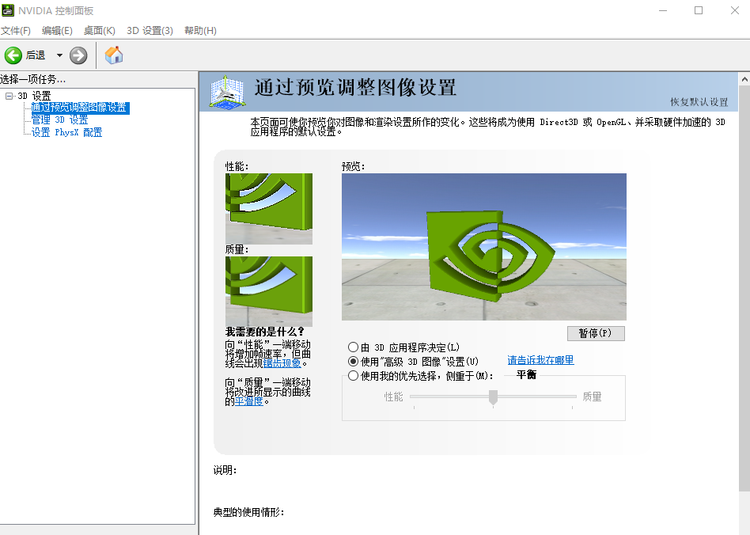Click the 平滑度 hyperlink
Image resolution: width=750 pixels, height=535 pixels.
249,401
